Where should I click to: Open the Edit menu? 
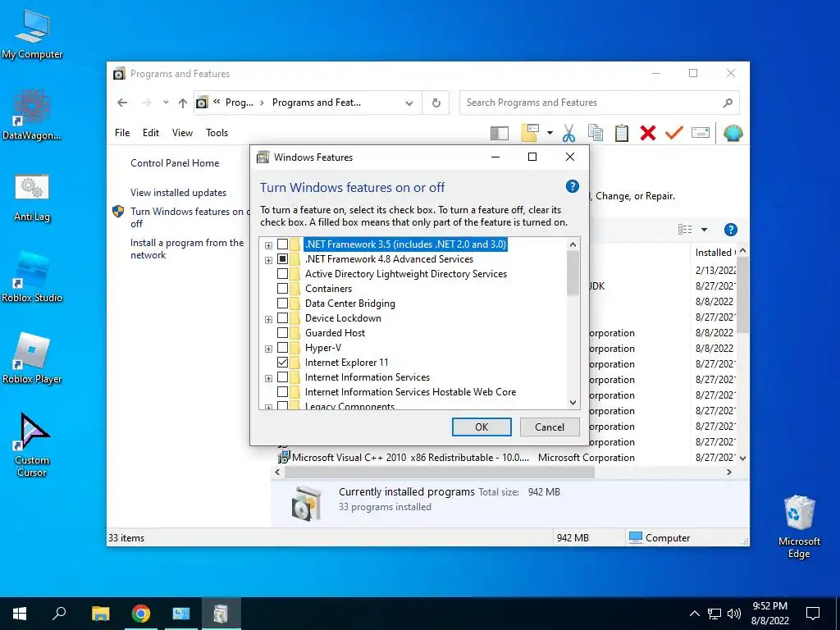click(x=151, y=132)
